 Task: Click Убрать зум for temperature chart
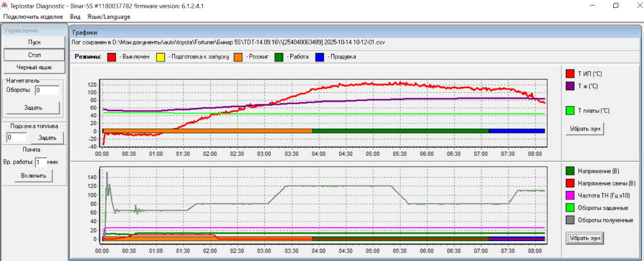point(585,129)
